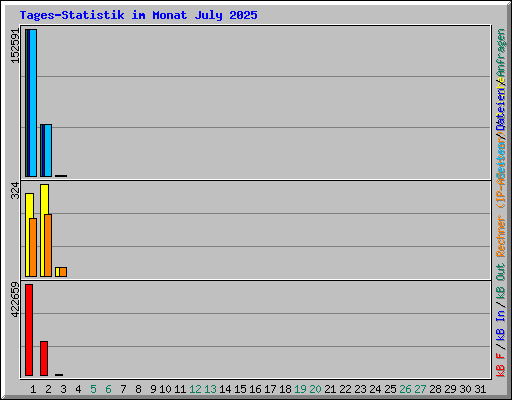Click day label 21 on x-axis
Image resolution: width=512 pixels, height=400 pixels.
pos(330,389)
